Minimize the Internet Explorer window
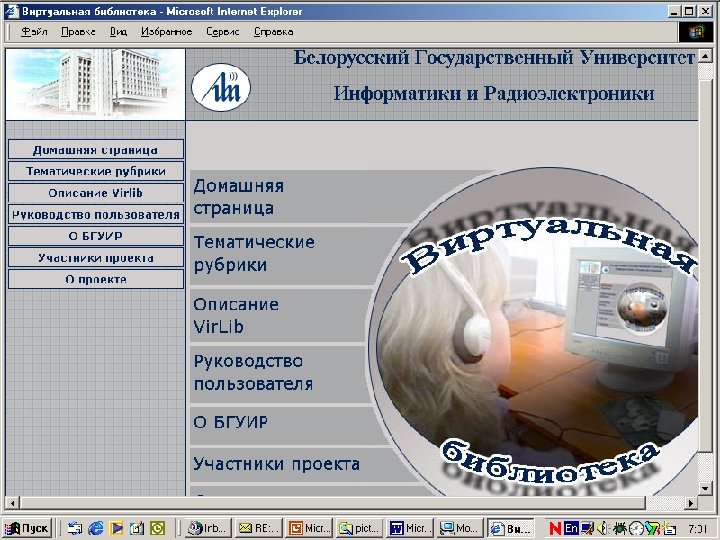720x540 pixels. 674,11
